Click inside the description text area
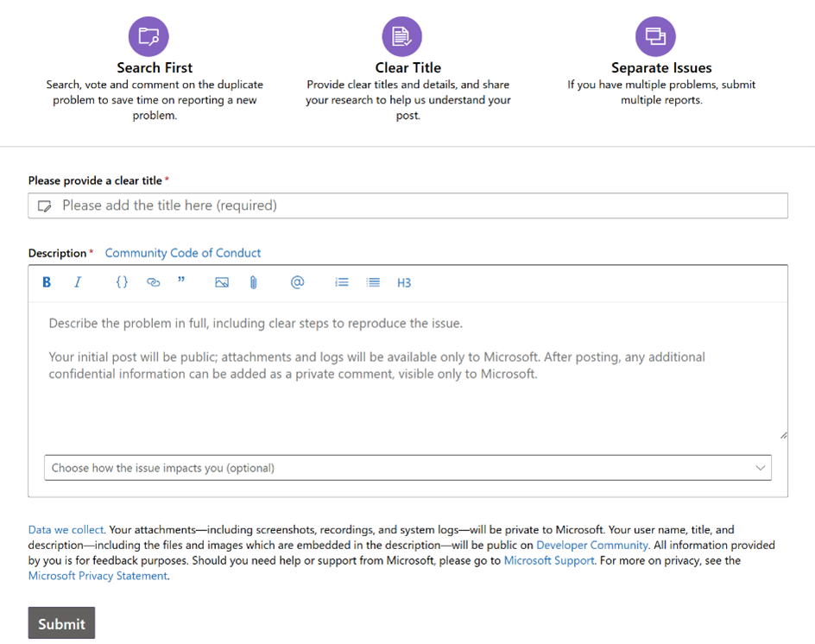 click(x=408, y=372)
